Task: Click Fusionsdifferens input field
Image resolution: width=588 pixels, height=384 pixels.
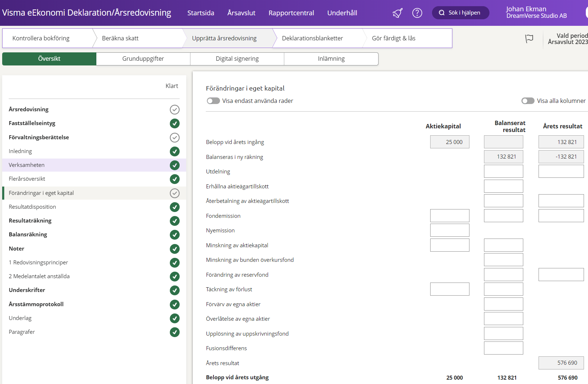Action: (504, 348)
